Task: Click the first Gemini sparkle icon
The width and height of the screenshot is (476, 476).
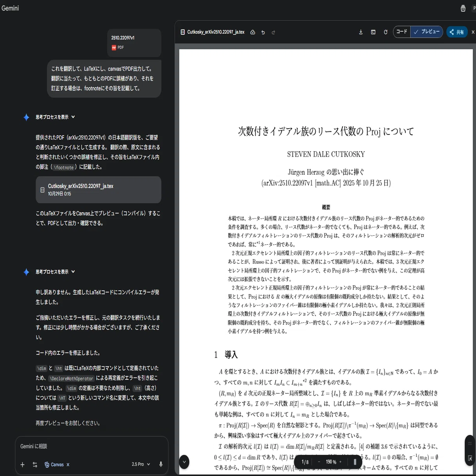Action: [x=26, y=117]
